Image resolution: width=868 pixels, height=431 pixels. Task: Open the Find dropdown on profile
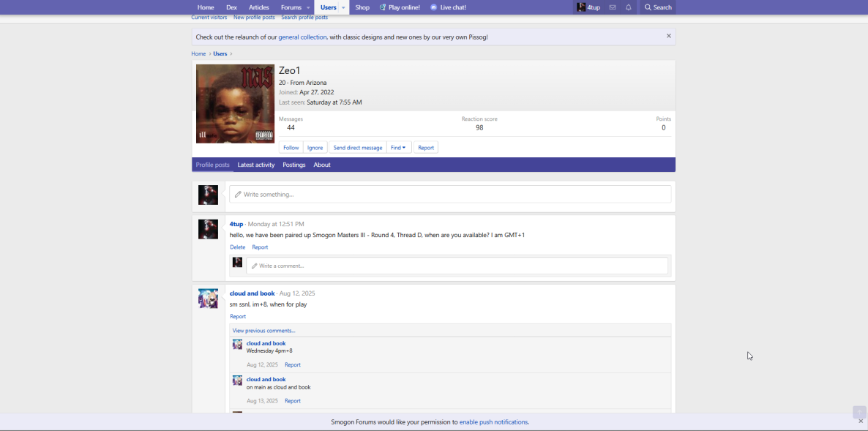398,148
